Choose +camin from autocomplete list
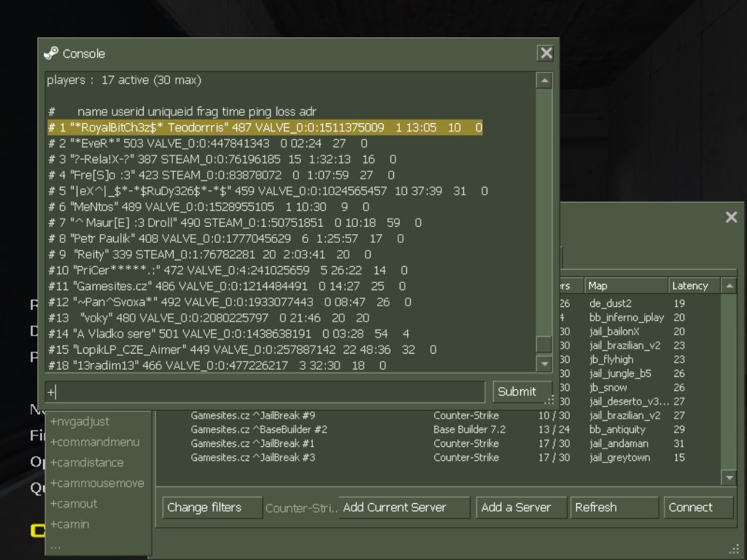This screenshot has height=560, width=747. pos(69,524)
